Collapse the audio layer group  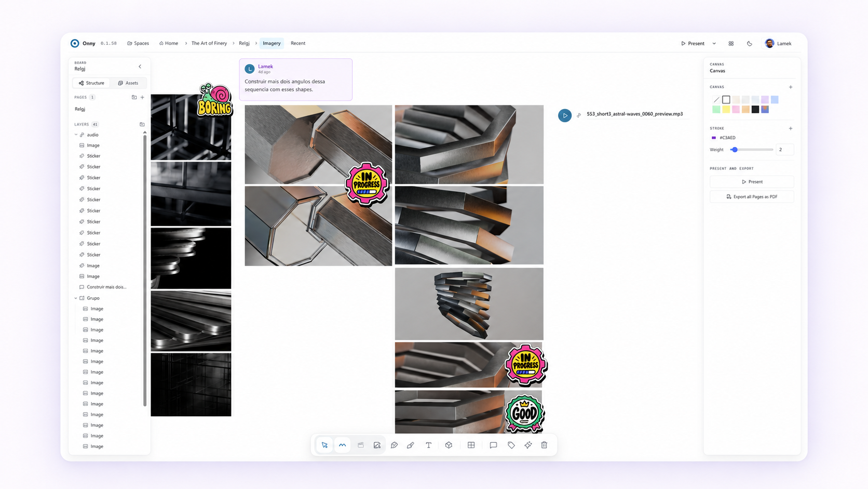pos(76,135)
